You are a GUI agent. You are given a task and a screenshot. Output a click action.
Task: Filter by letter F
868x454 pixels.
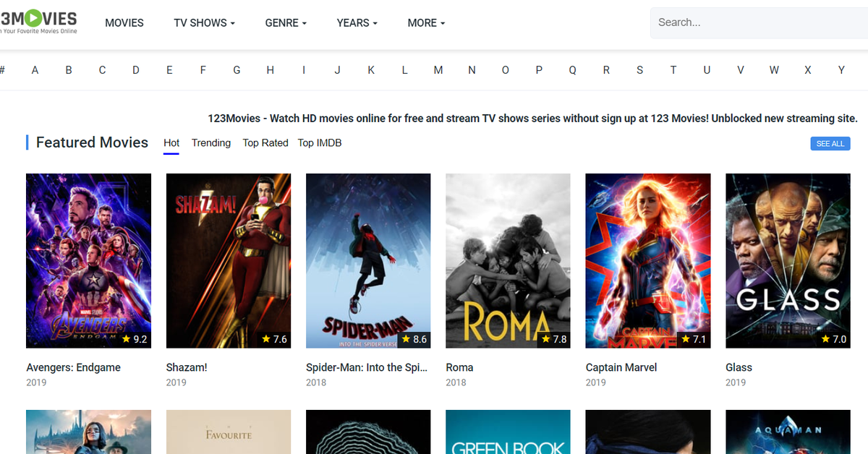pos(203,70)
